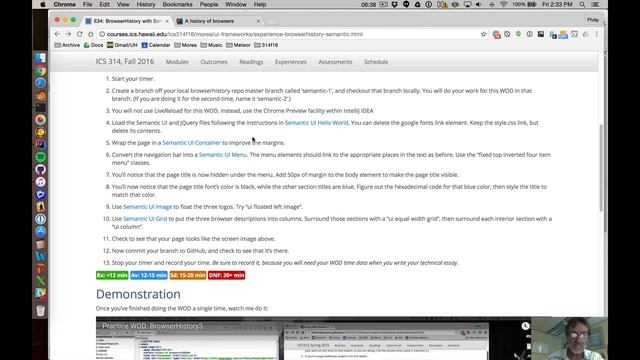
Task: Open the Outcomes nav item
Action: (x=214, y=62)
